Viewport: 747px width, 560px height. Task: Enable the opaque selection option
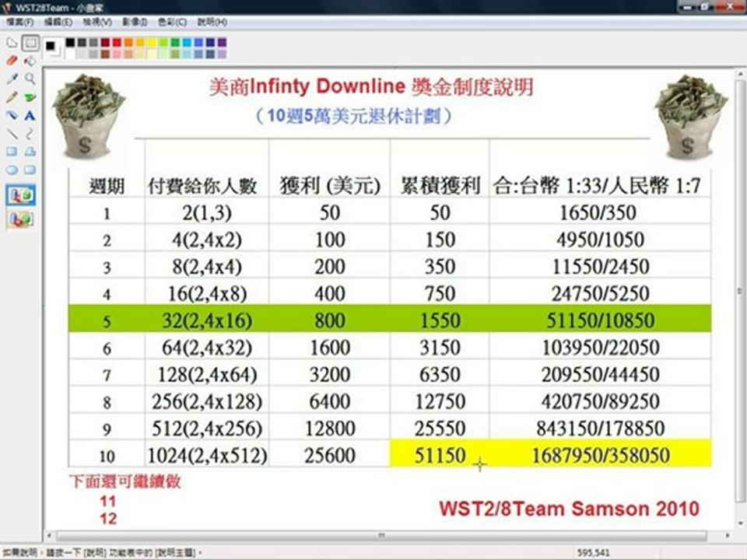[20, 195]
